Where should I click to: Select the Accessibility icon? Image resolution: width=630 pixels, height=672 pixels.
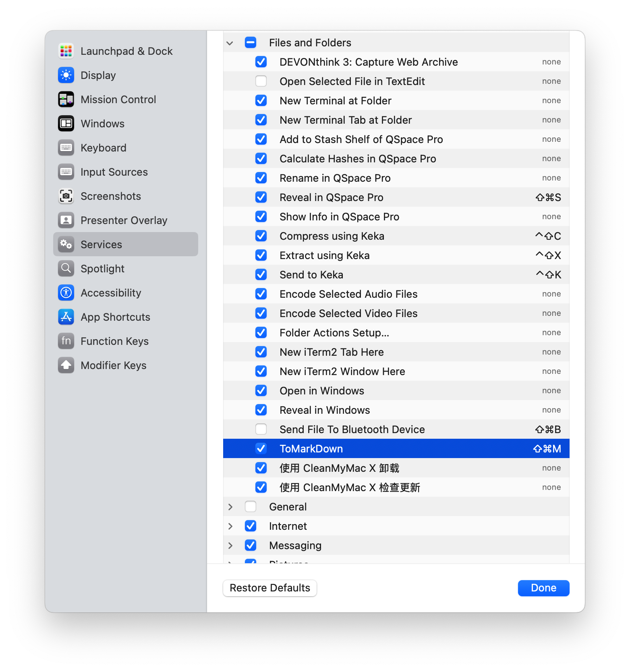(66, 293)
